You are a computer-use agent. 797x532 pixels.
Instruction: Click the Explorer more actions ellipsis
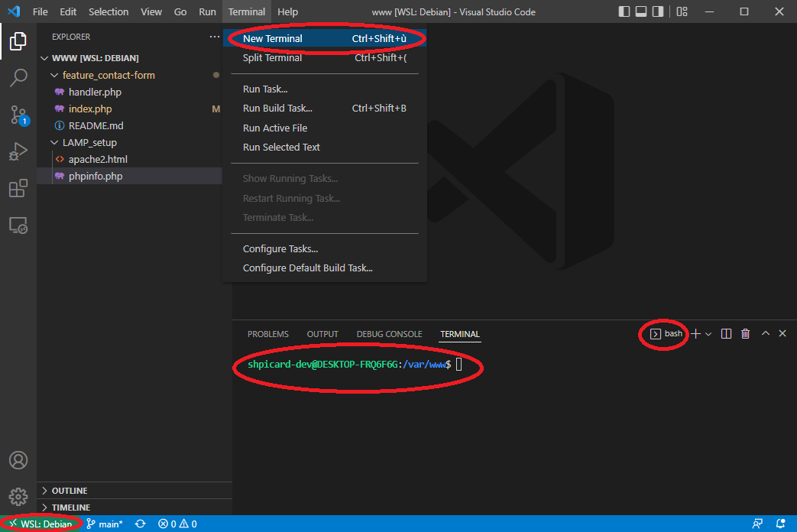click(215, 37)
